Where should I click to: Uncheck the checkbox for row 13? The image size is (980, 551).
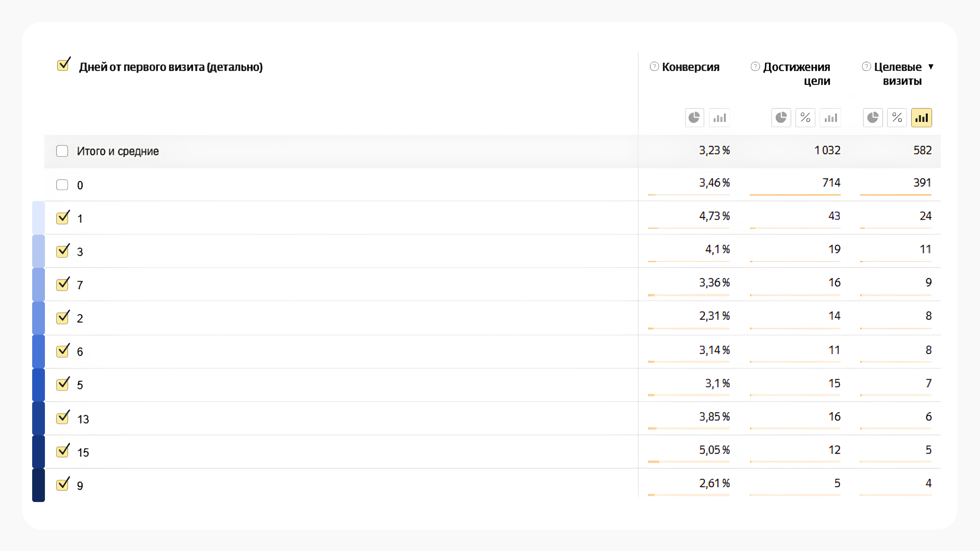click(63, 418)
